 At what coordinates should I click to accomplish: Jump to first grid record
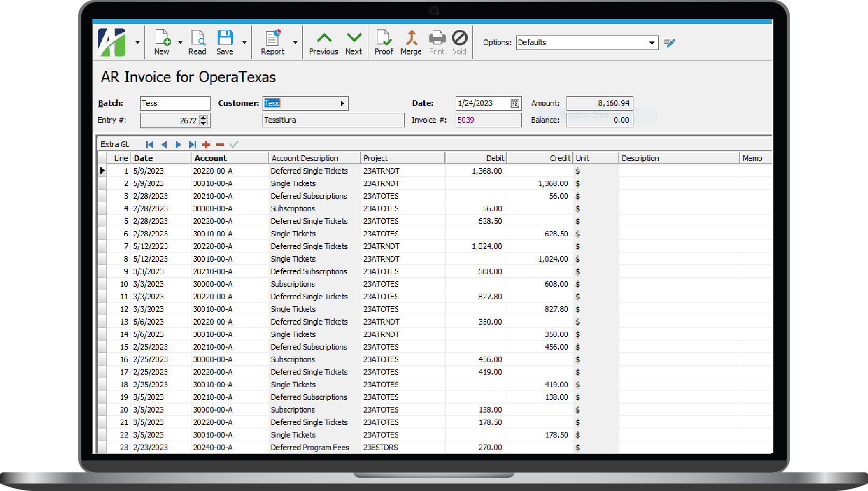click(150, 144)
